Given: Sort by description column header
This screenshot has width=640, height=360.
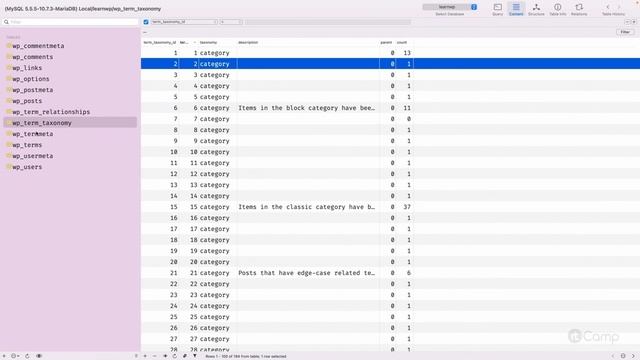Looking at the screenshot, I should [x=248, y=42].
